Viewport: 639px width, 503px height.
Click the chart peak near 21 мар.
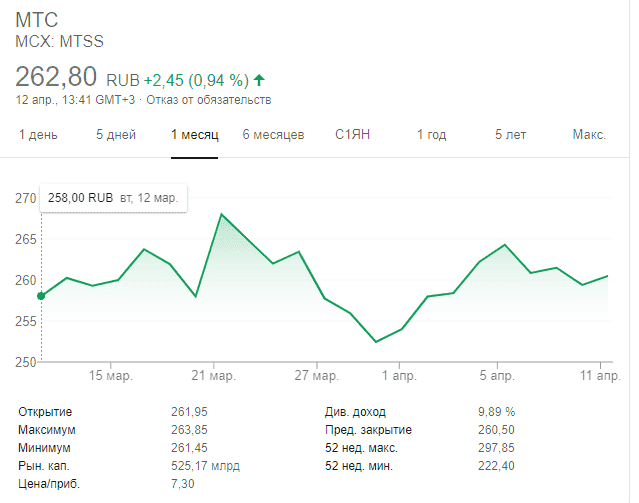click(x=221, y=214)
